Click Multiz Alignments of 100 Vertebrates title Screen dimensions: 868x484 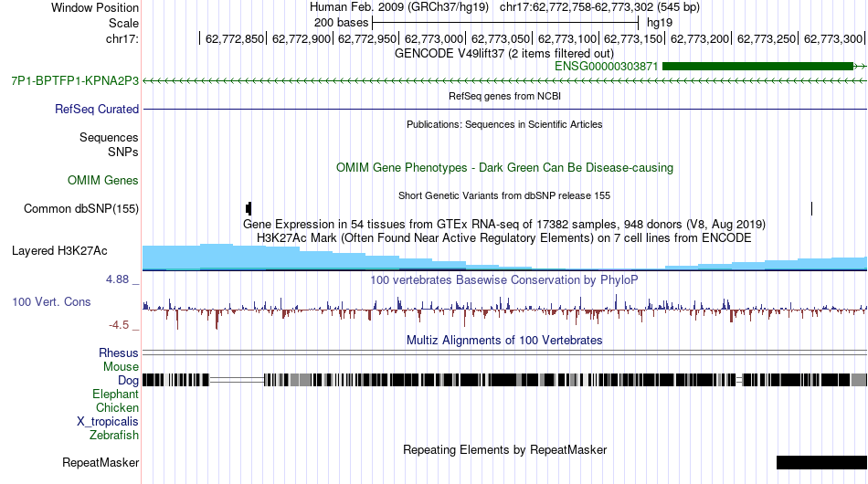pyautogui.click(x=504, y=341)
